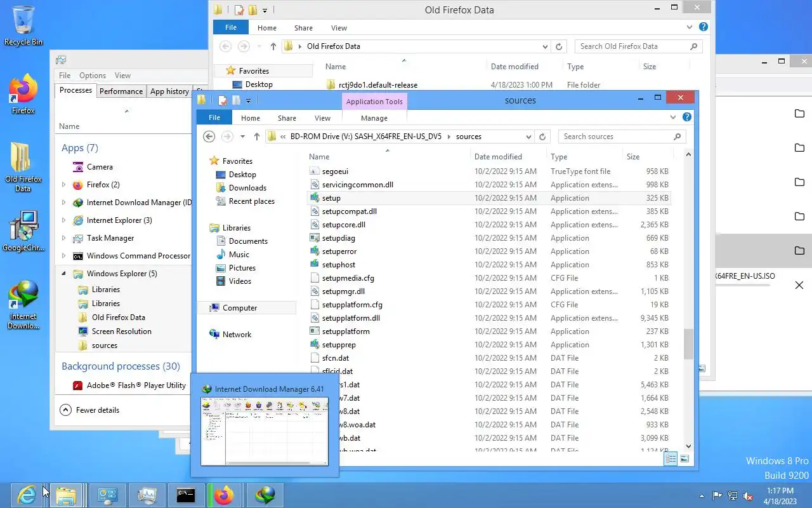Click Refresh button in sources address bar

542,137
